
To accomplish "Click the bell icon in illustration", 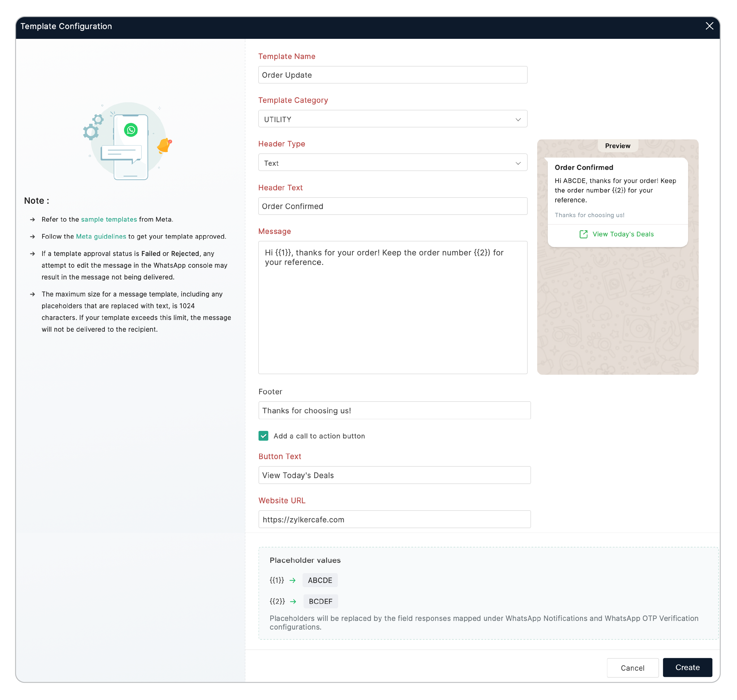I will click(164, 145).
